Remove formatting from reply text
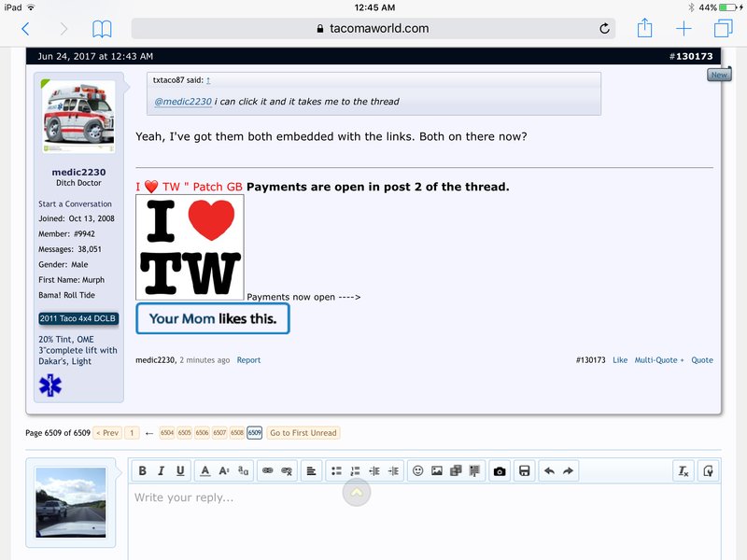The image size is (747, 560). click(x=684, y=471)
